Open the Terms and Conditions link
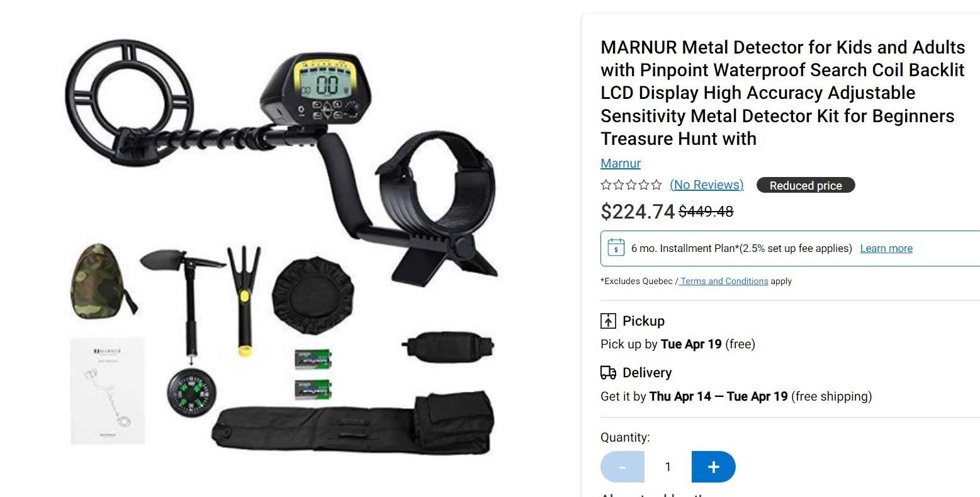Viewport: 980px width, 497px height. click(724, 281)
